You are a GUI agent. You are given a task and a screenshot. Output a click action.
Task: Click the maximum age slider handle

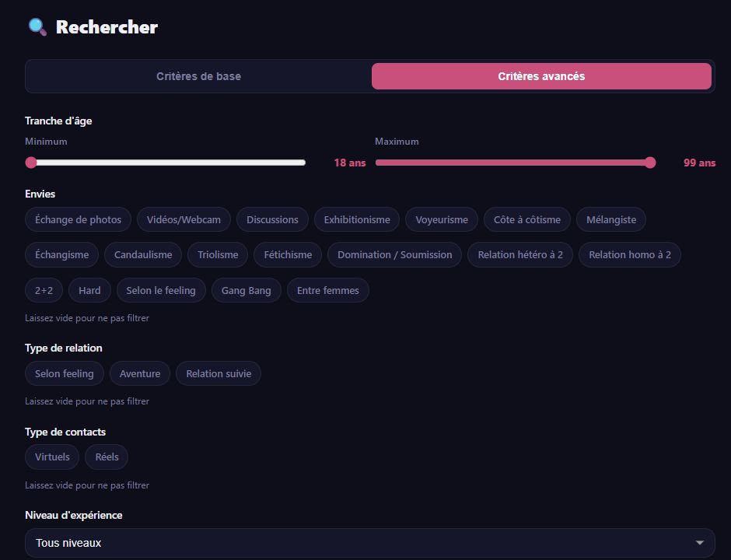pyautogui.click(x=650, y=163)
